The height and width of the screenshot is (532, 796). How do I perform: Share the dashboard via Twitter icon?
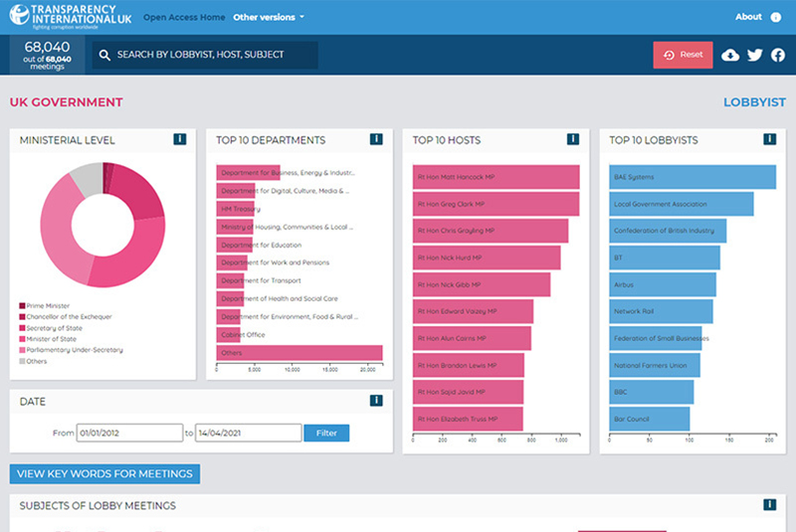tap(755, 55)
